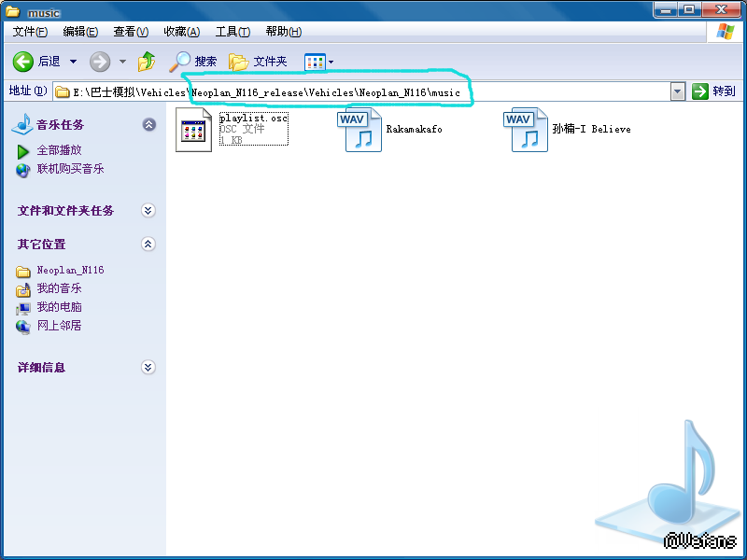The height and width of the screenshot is (560, 747).
Task: Click the 我的电脑 computer icon
Action: (x=22, y=309)
